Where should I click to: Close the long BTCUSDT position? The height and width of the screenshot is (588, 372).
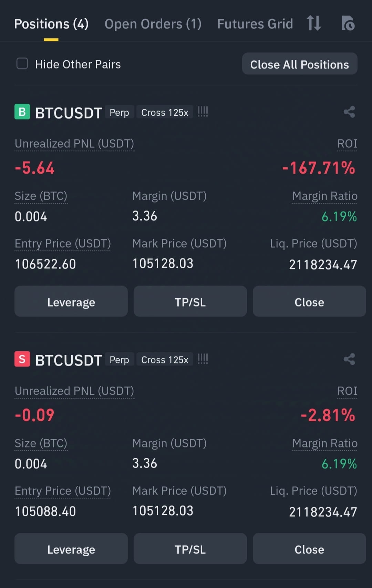click(x=309, y=302)
